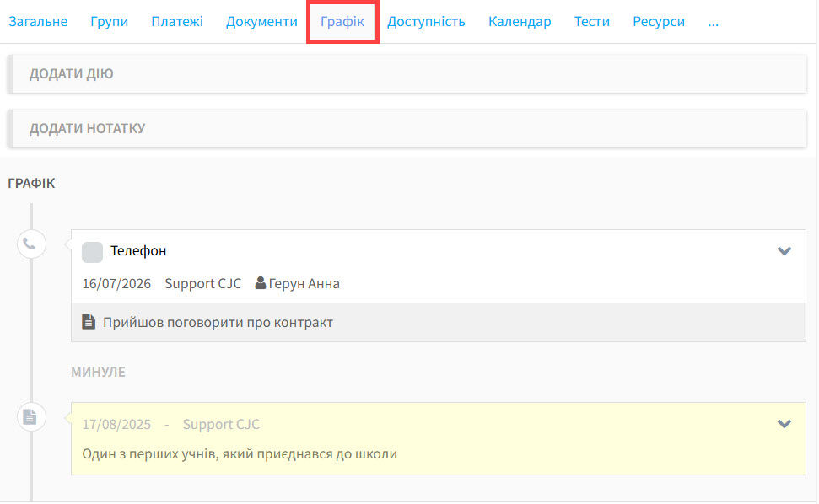Expand the Телефон action chevron
Screen dimensions: 819x504
pyautogui.click(x=784, y=251)
